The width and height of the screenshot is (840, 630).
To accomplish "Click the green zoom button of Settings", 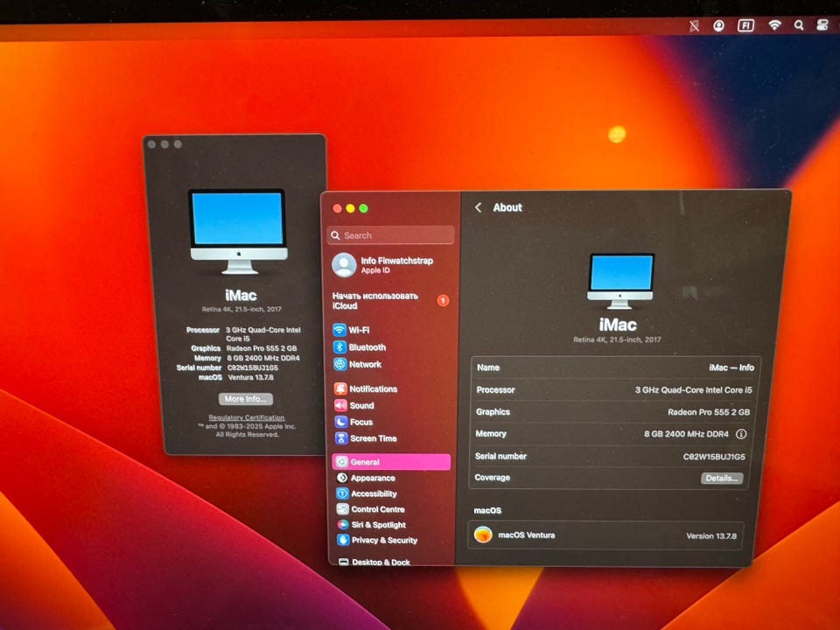I will click(x=363, y=208).
